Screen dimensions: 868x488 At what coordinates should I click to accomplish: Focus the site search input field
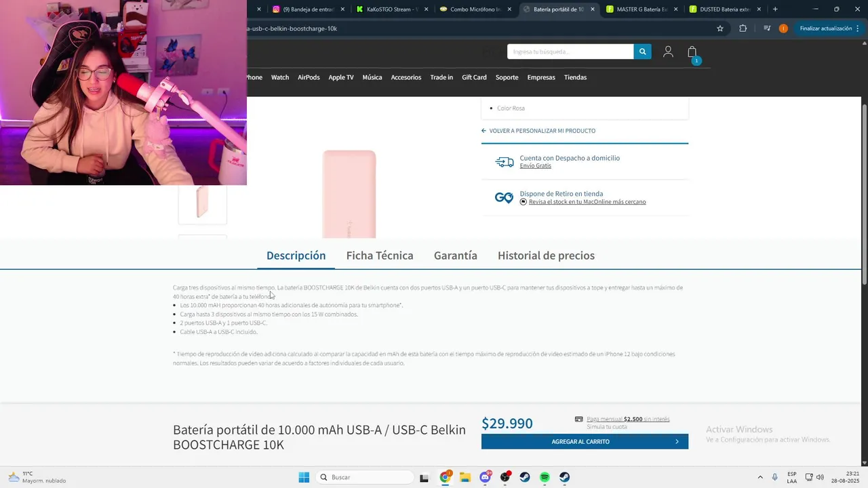point(570,52)
